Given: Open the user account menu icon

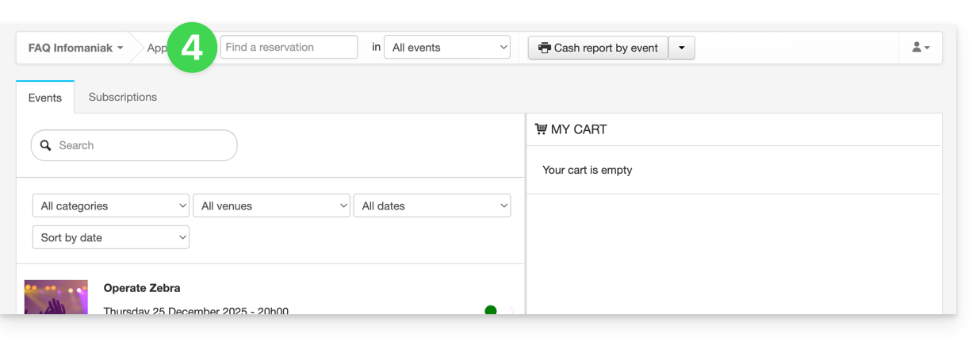Looking at the screenshot, I should tap(920, 48).
